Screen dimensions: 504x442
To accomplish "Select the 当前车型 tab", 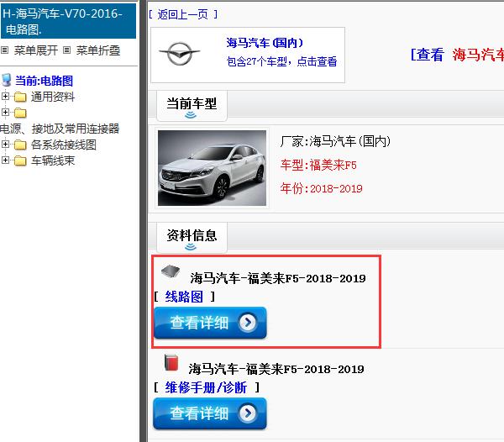I will click(192, 106).
